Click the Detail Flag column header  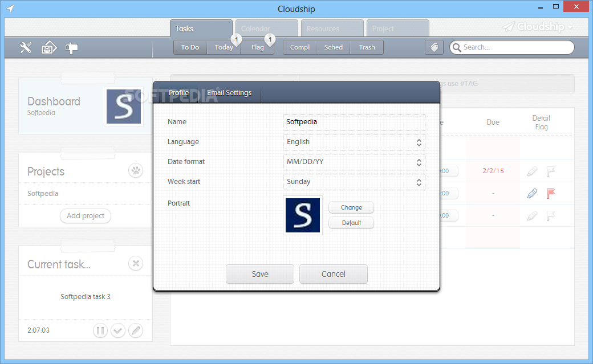tap(541, 122)
